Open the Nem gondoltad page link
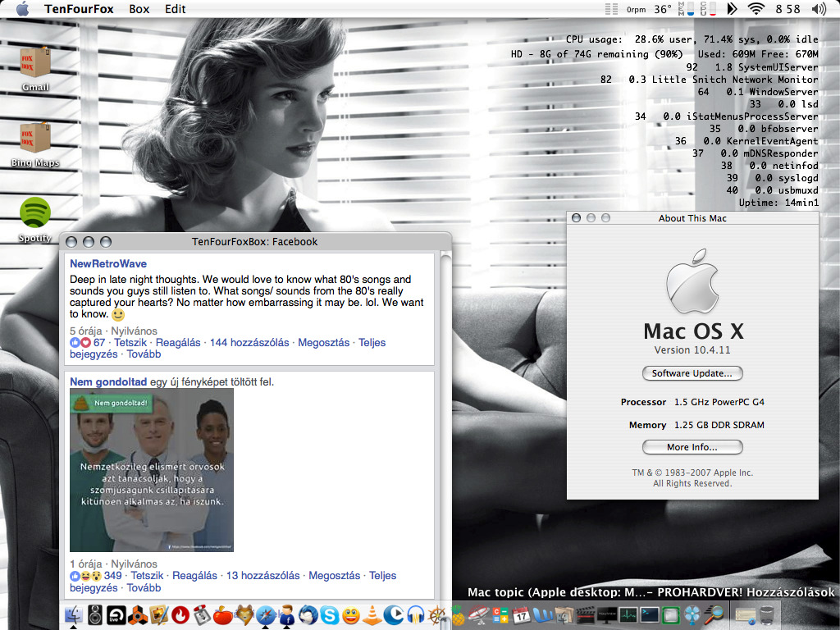 (x=108, y=382)
